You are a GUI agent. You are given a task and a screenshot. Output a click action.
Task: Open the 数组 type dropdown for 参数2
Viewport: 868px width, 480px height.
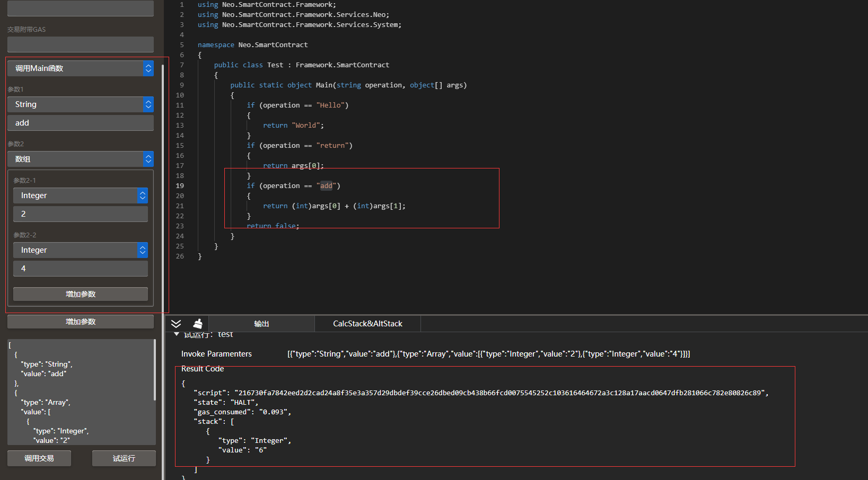tap(81, 159)
